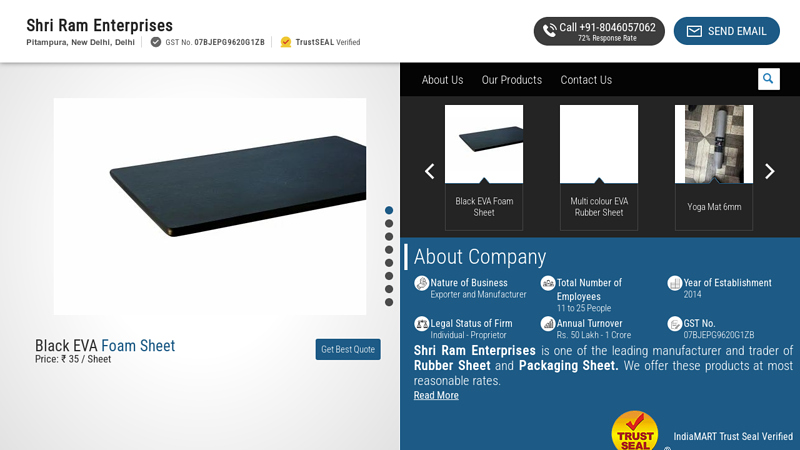This screenshot has height=450, width=800.
Task: Open the Multi colour EVA Rubber Sheet thumbnail
Action: [599, 144]
